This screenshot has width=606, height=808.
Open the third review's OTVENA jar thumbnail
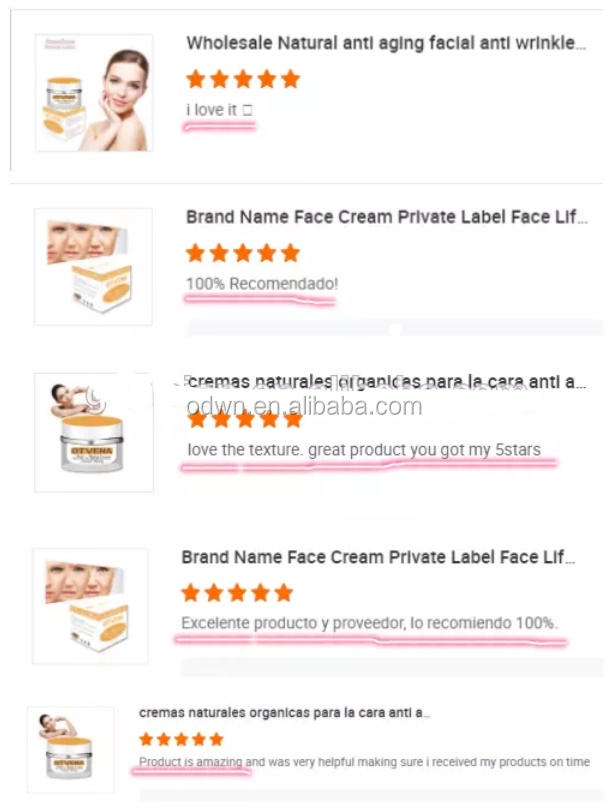(x=93, y=432)
